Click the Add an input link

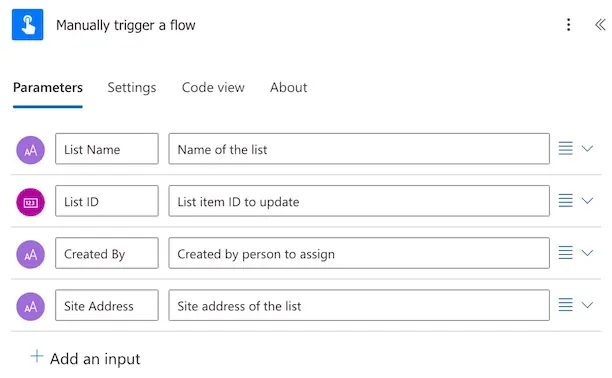click(95, 359)
